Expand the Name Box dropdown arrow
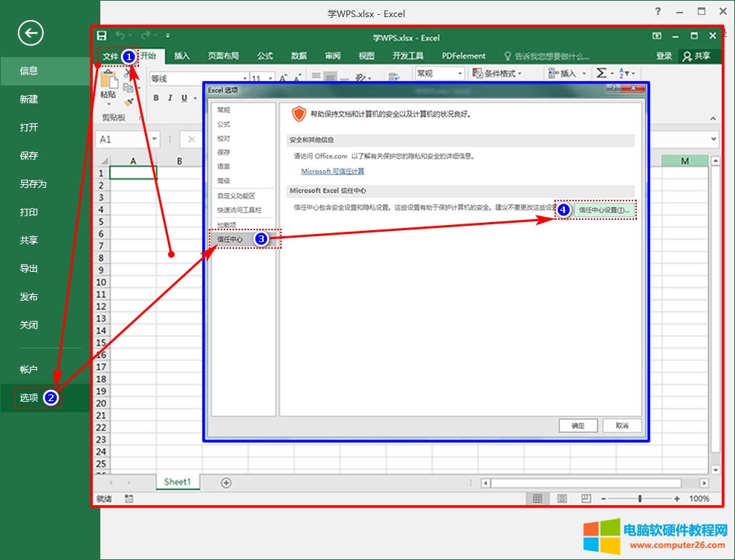 pos(155,139)
